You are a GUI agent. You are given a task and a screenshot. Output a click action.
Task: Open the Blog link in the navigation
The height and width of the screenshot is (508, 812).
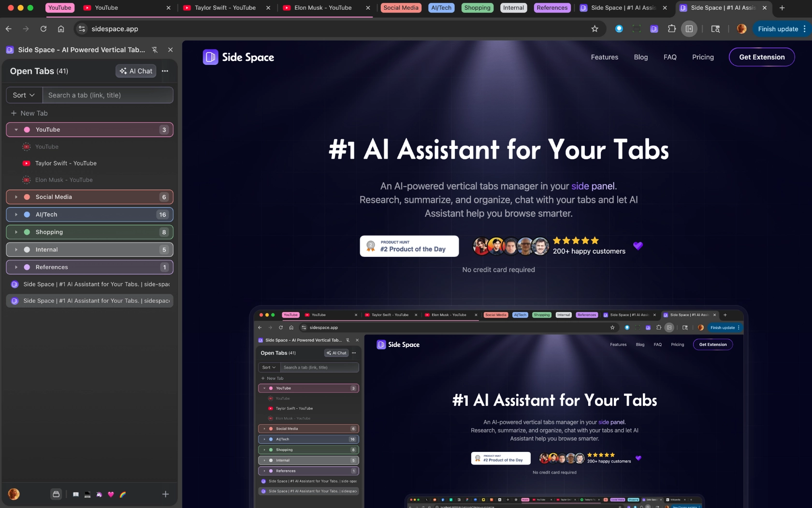tap(640, 57)
